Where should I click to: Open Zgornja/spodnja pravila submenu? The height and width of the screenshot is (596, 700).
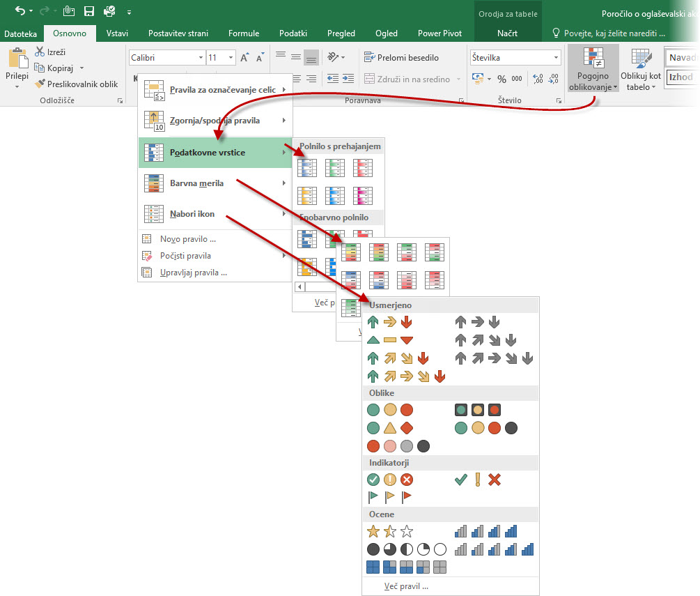point(215,121)
